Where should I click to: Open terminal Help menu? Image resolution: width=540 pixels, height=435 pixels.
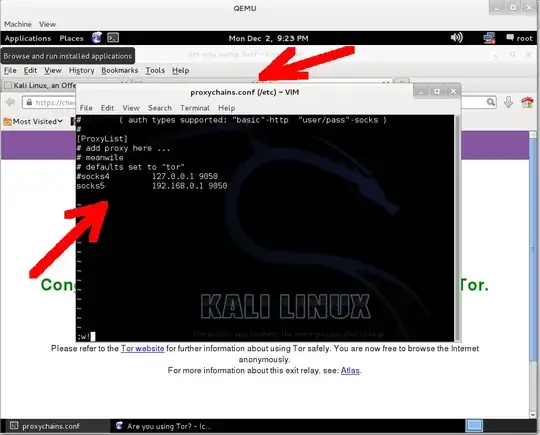[227, 108]
